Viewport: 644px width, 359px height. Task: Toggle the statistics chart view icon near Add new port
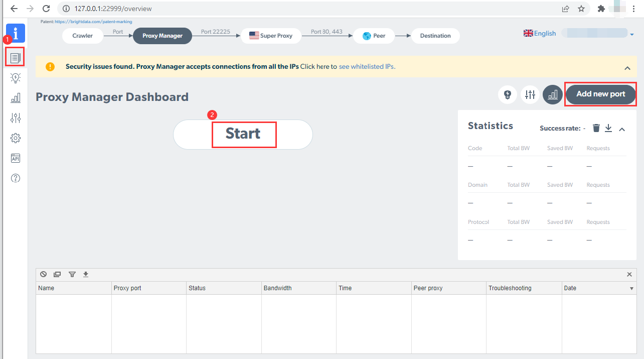coord(552,94)
